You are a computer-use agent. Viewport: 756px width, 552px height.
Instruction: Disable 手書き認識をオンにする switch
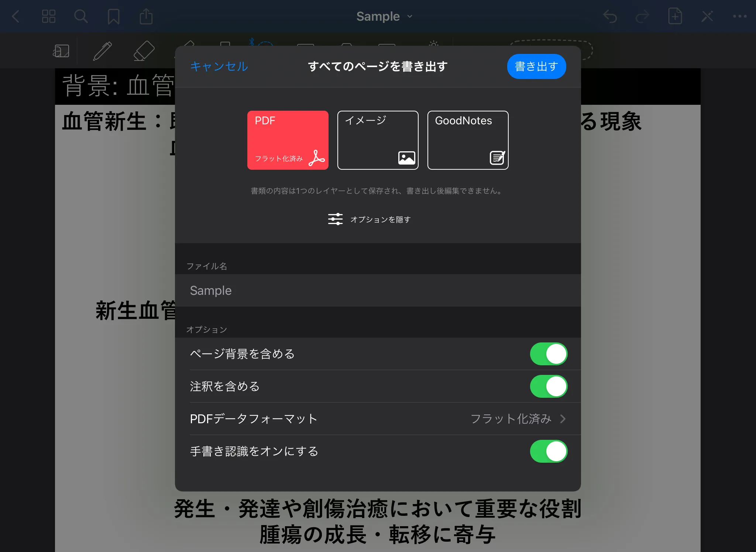pyautogui.click(x=549, y=451)
